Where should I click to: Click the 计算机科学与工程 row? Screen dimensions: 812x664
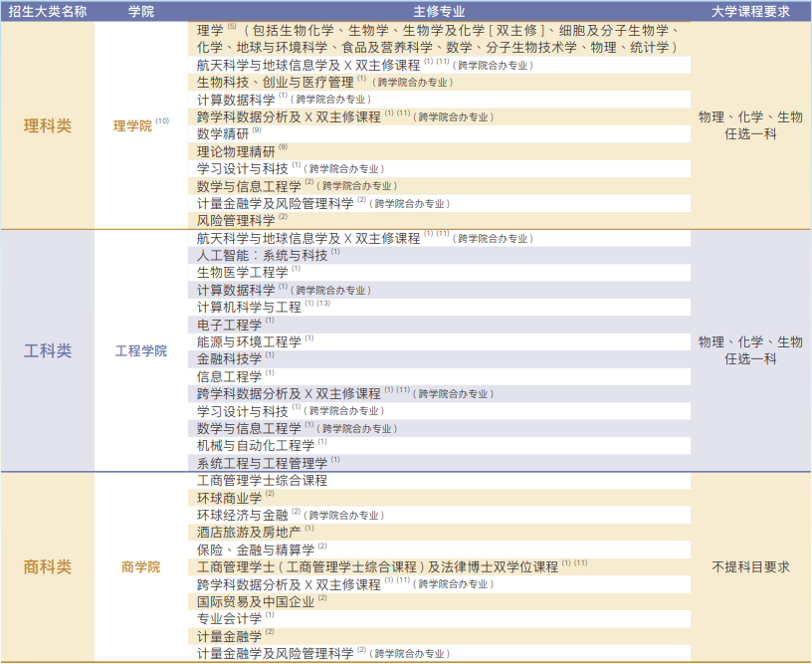pyautogui.click(x=439, y=308)
